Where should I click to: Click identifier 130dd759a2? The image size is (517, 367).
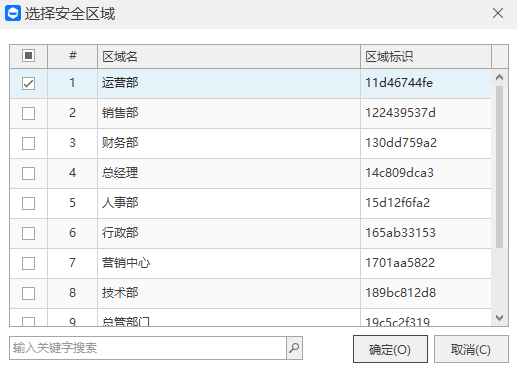coord(401,143)
